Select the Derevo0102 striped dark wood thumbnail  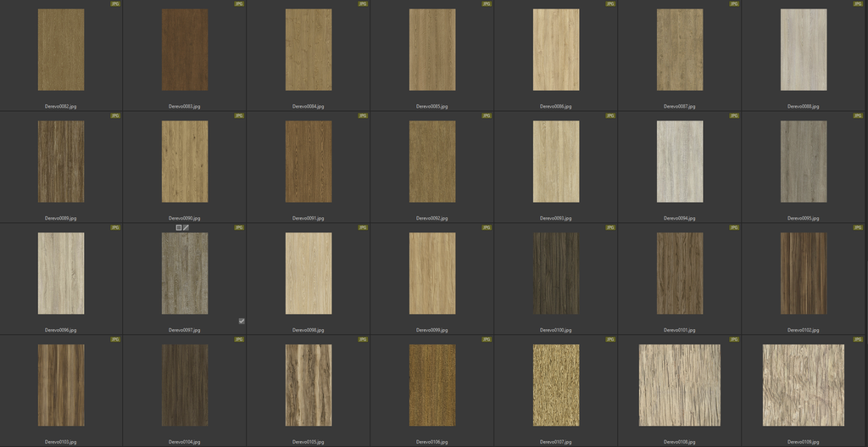(804, 273)
